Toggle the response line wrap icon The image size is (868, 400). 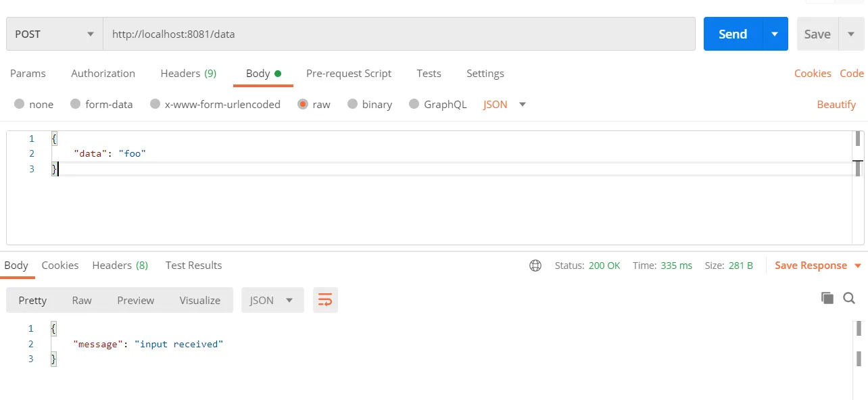coord(325,300)
